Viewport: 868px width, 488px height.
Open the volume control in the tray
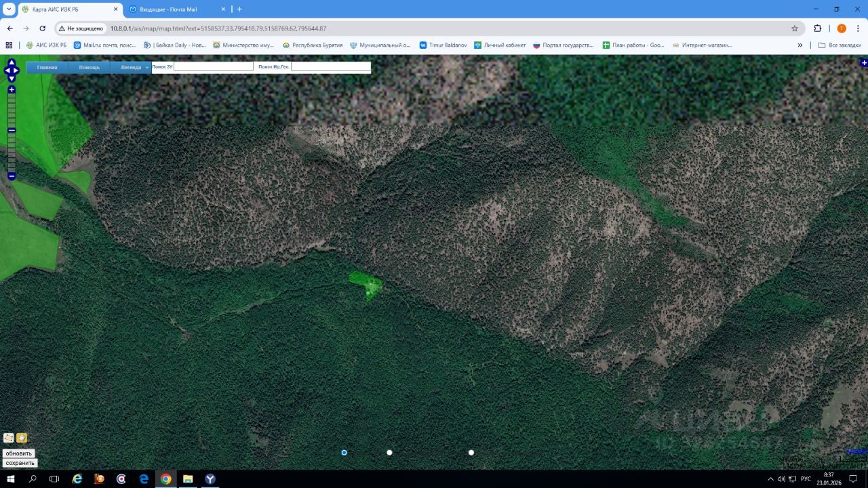tap(781, 479)
